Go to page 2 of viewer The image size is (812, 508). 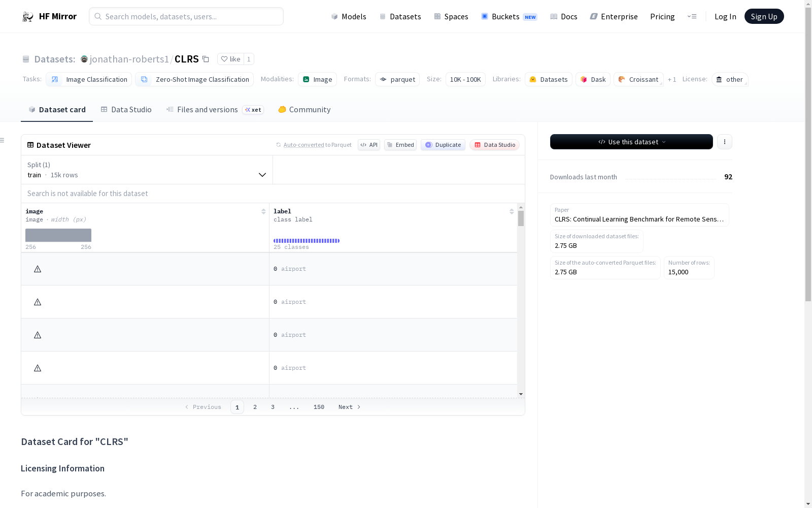tap(255, 407)
